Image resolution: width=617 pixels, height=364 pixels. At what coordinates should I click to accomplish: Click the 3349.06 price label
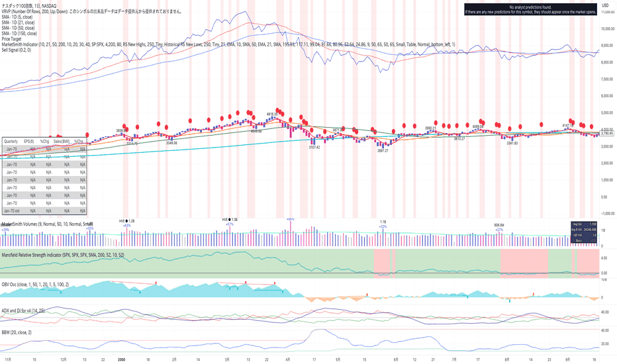171,143
